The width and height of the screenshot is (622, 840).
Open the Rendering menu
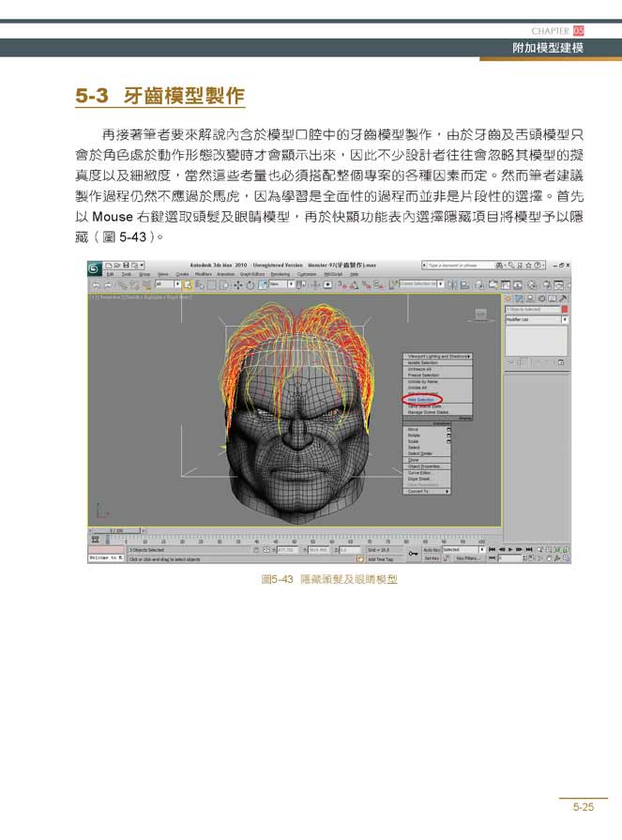point(280,274)
